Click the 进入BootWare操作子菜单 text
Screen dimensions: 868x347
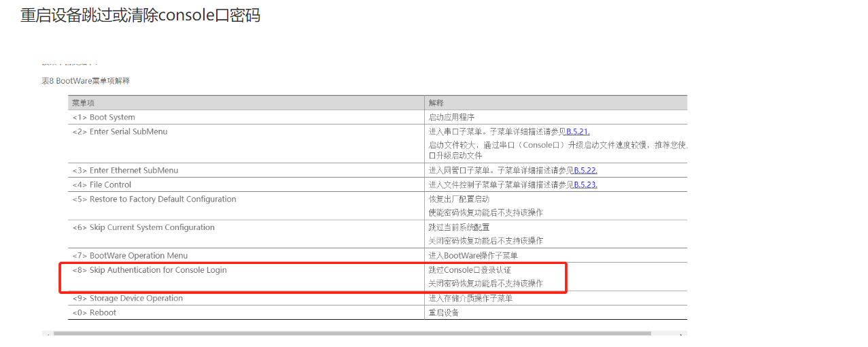click(x=472, y=256)
